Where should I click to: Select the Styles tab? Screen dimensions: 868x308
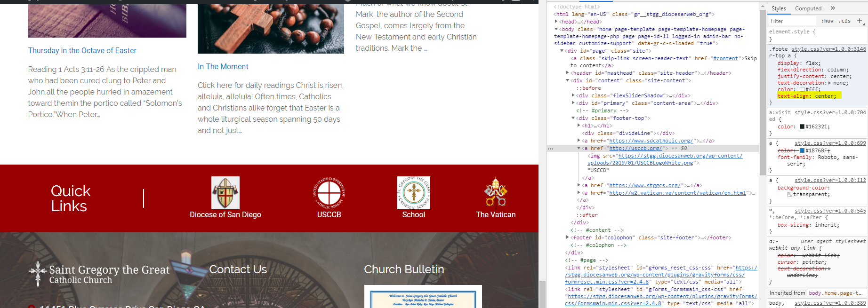point(779,8)
